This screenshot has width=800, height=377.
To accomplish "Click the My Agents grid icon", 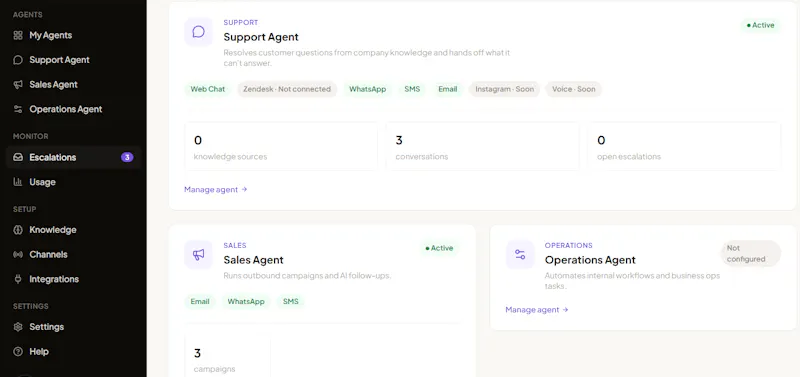I will [18, 35].
